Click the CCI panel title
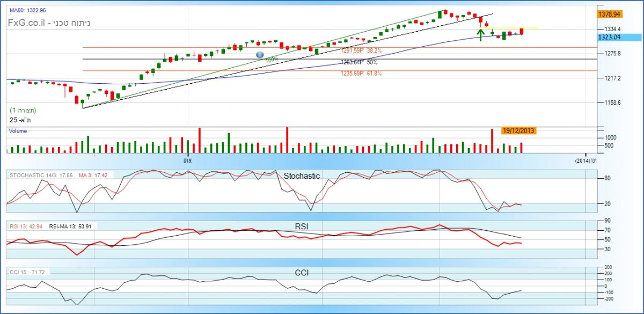This screenshot has height=314, width=644. tap(301, 273)
